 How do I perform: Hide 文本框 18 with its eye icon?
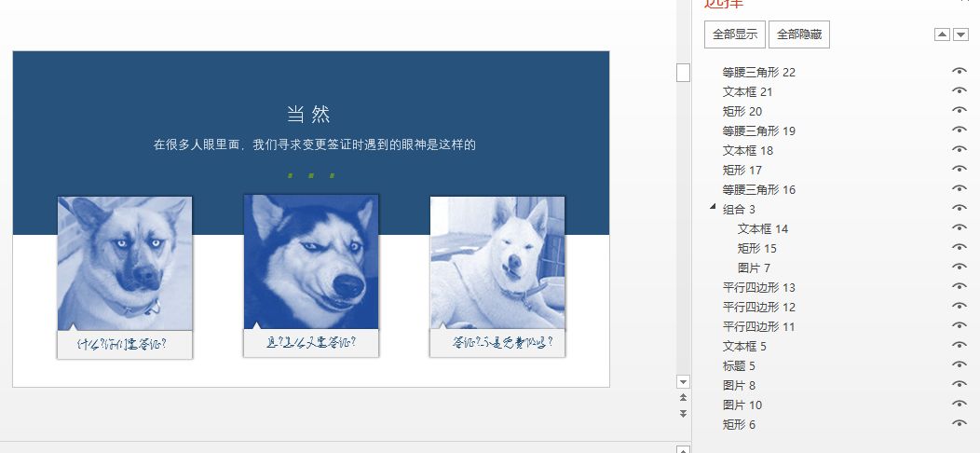pos(959,149)
